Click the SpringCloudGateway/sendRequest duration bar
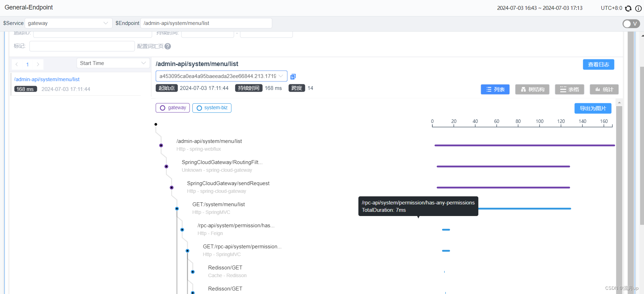Image resolution: width=644 pixels, height=294 pixels. click(x=503, y=188)
